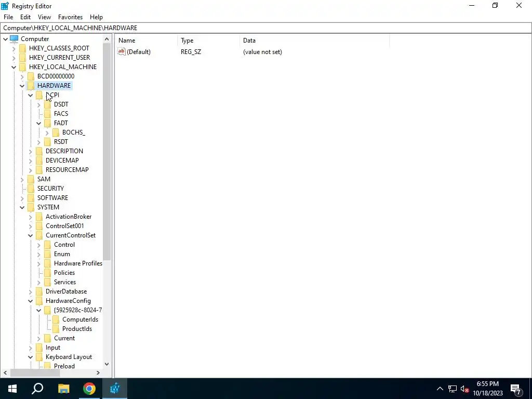Show hidden system tray icons
Image resolution: width=532 pixels, height=399 pixels.
click(x=440, y=389)
